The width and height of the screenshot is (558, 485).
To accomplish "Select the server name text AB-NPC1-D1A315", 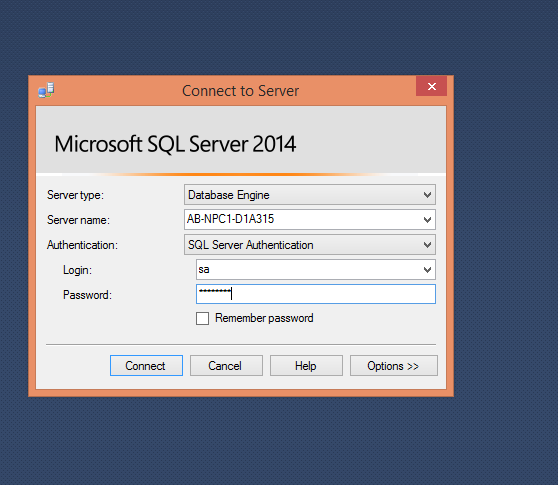I will [x=231, y=219].
